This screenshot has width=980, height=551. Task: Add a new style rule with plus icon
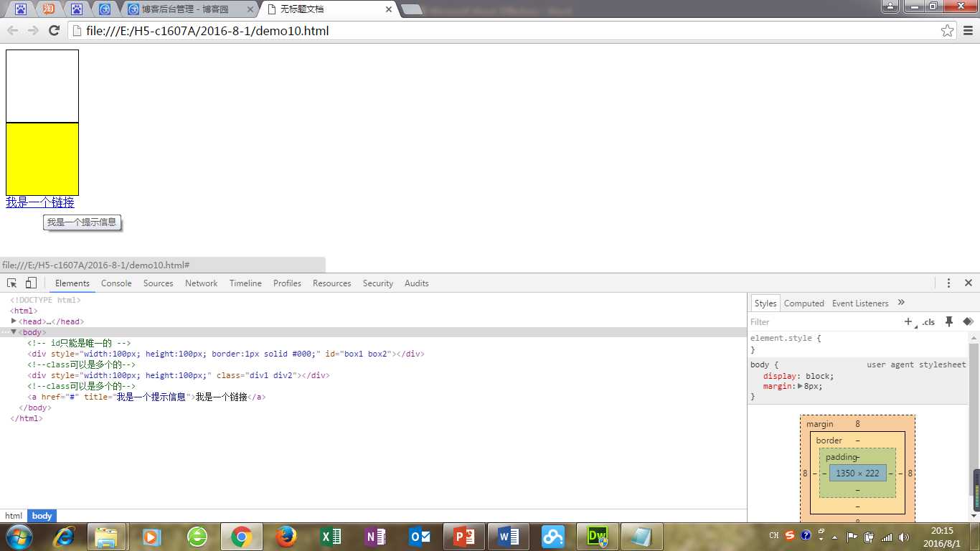pos(908,321)
